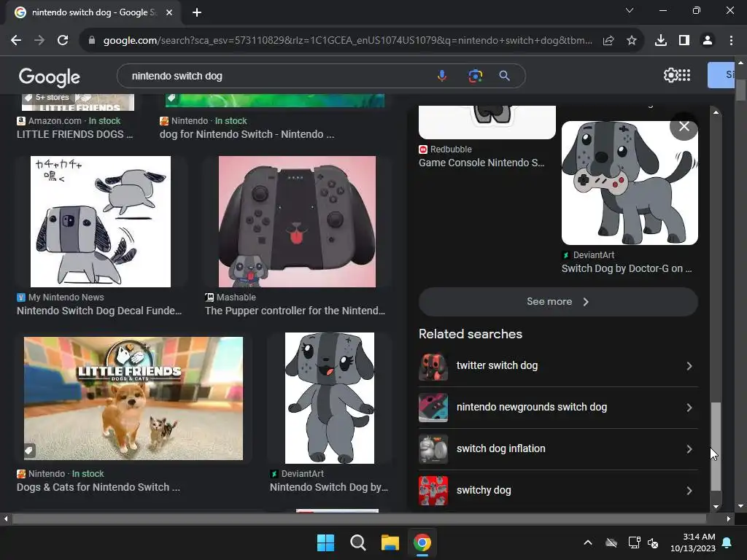Expand more related images with See more
The image size is (747, 560).
coord(558,301)
